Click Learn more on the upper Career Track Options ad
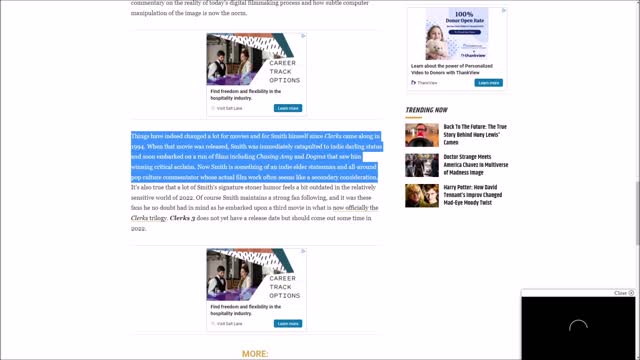The height and width of the screenshot is (360, 640). [288, 108]
